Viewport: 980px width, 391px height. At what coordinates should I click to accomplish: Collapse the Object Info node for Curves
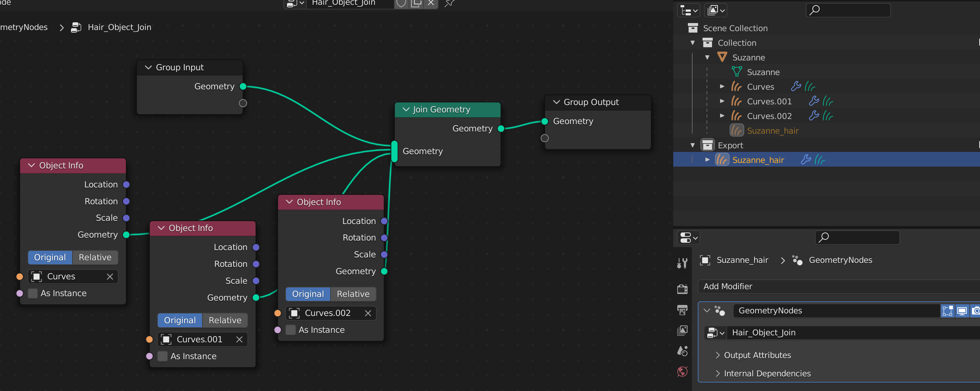(31, 165)
